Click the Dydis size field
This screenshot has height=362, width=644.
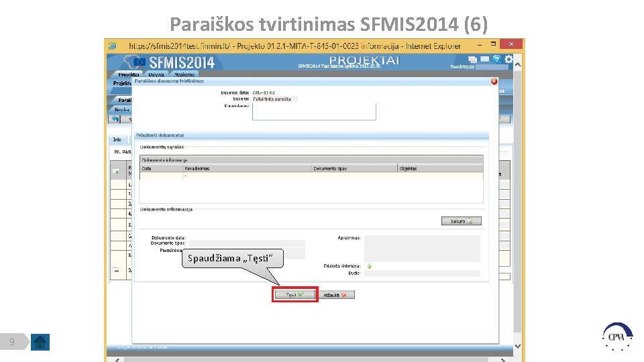[422, 274]
